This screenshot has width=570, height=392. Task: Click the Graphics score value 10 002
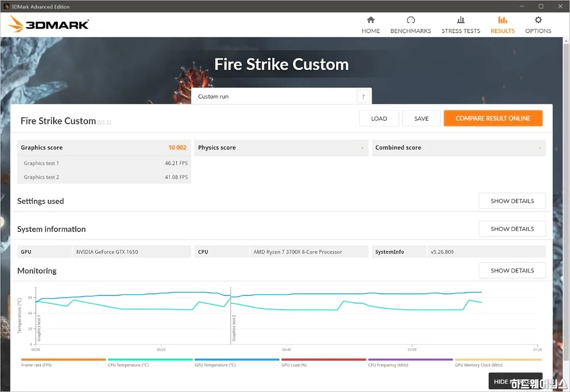click(x=177, y=148)
